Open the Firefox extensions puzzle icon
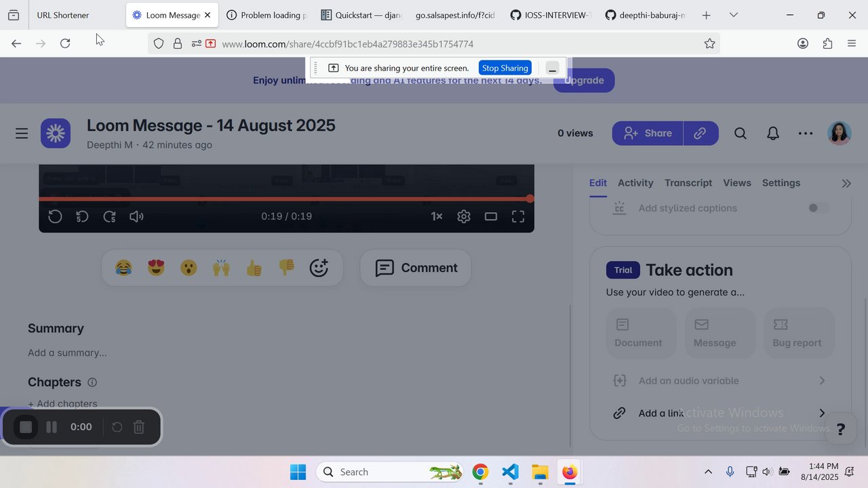Screen dimensions: 868x488 coord(827,43)
